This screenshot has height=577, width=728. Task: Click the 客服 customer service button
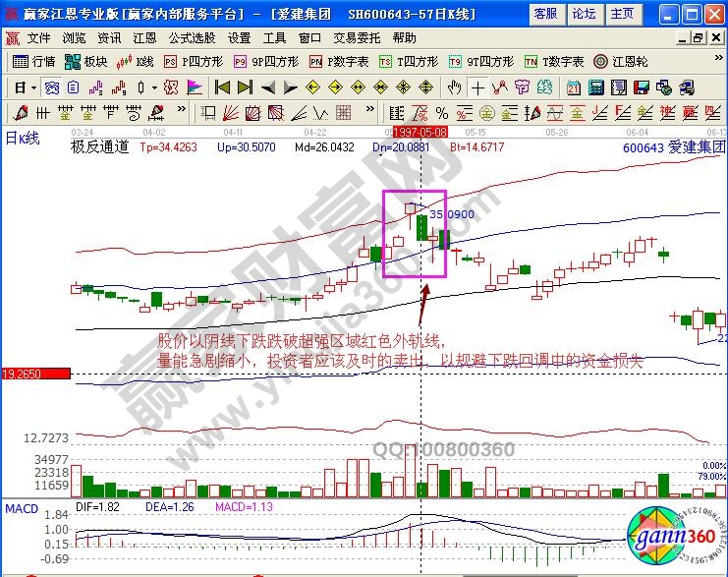(x=544, y=14)
